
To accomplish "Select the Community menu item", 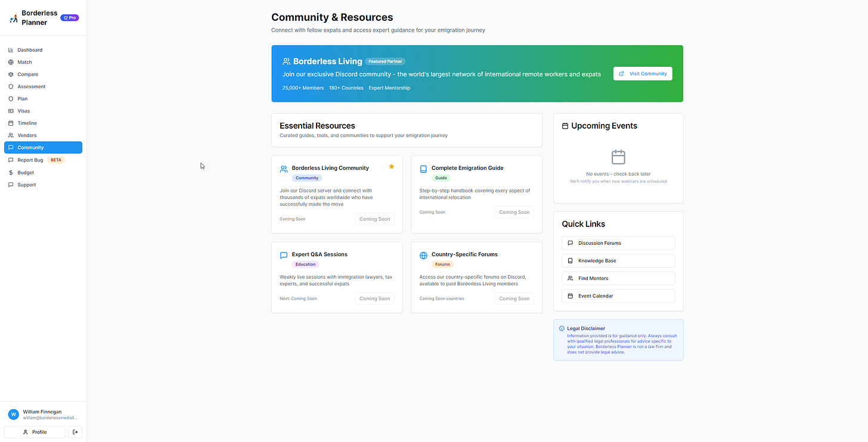I will pos(43,147).
